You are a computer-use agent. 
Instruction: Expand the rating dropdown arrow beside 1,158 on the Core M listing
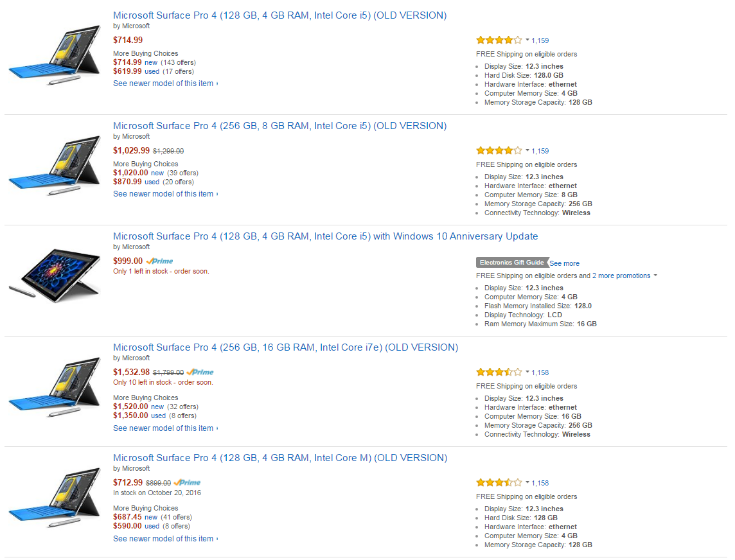point(527,482)
